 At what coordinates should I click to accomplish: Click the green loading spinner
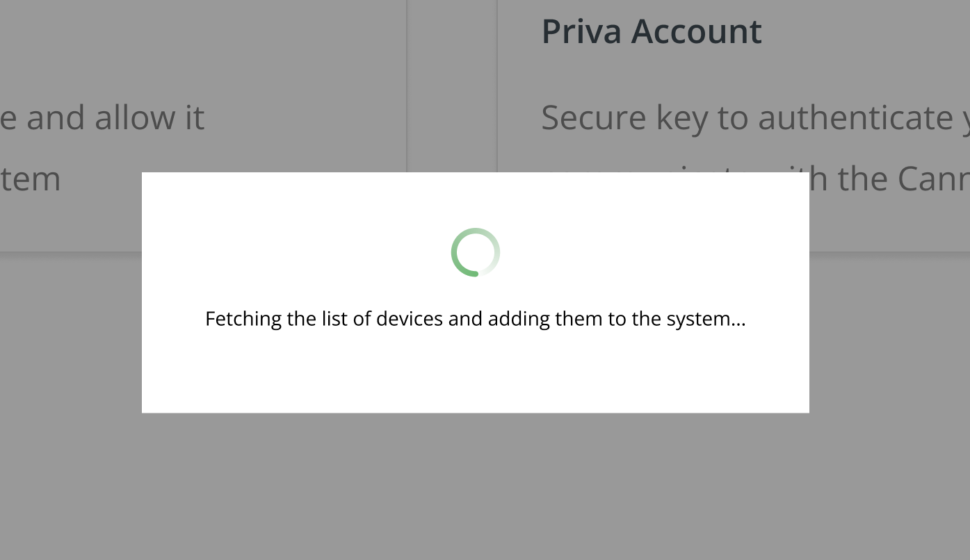[x=475, y=252]
